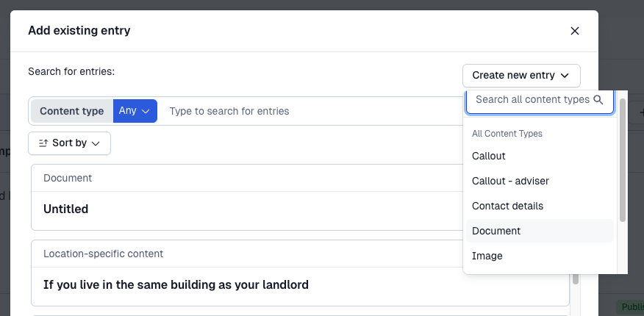Image resolution: width=644 pixels, height=316 pixels.
Task: Choose Image content type
Action: coord(487,256)
